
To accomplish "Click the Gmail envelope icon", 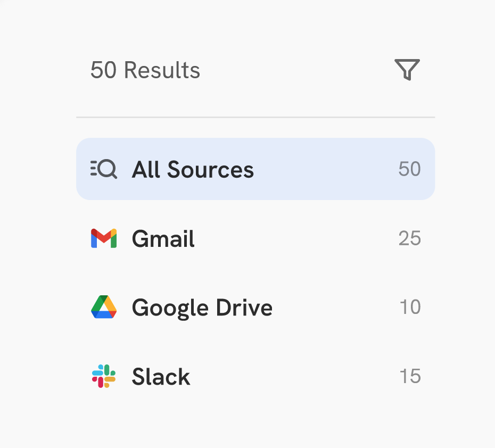I will click(x=103, y=238).
